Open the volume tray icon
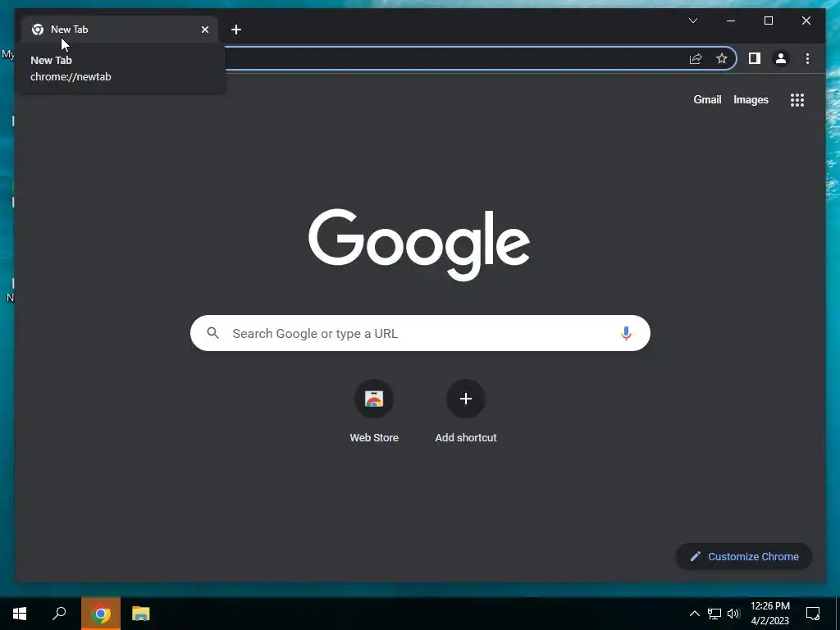 [733, 614]
